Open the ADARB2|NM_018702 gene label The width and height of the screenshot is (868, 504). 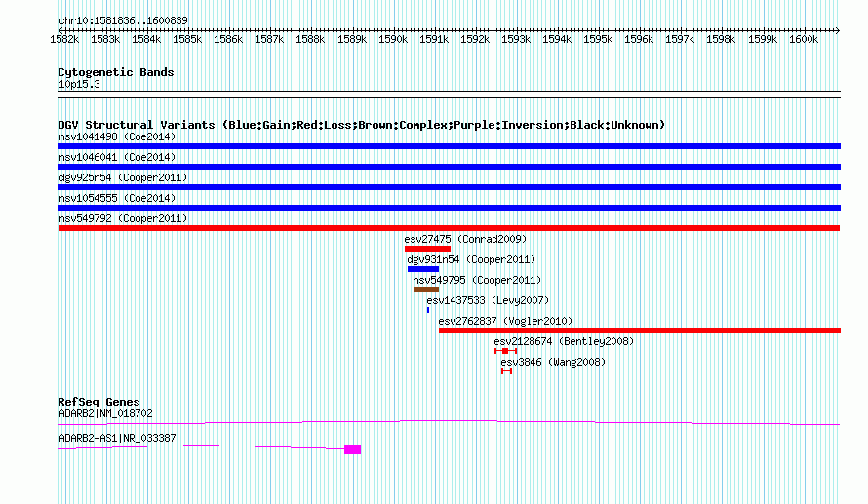point(105,413)
